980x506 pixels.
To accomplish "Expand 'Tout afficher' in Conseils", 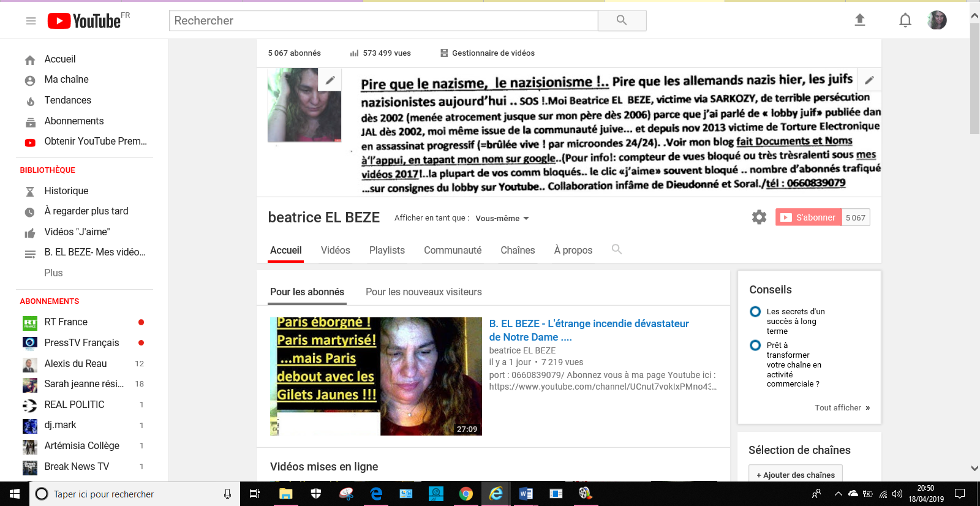I will tap(842, 408).
